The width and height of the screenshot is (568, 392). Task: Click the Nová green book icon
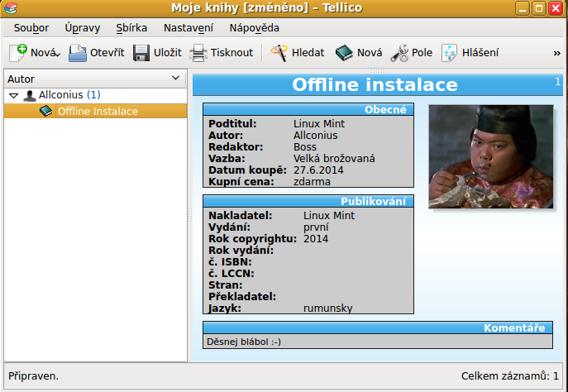344,53
